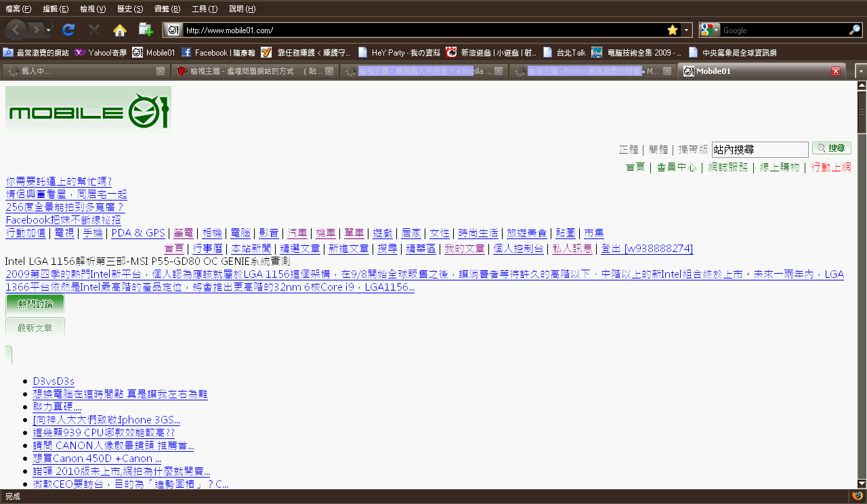Screen dimensions: 867x504
Task: Click the bookmark star in address bar
Action: click(672, 30)
